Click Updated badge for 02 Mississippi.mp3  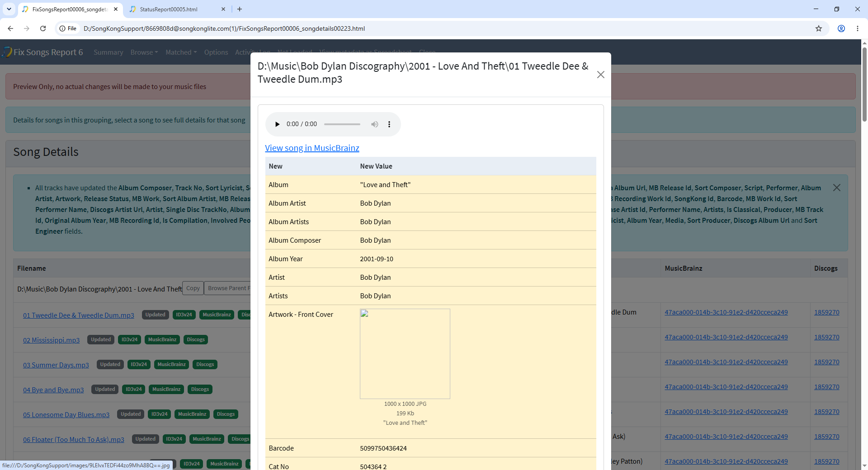point(101,339)
